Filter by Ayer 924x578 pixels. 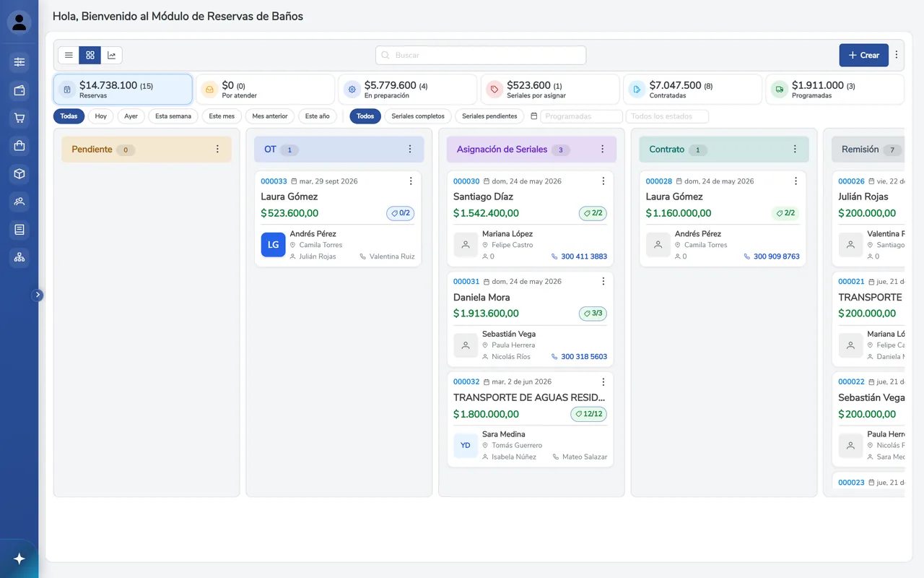tap(131, 116)
